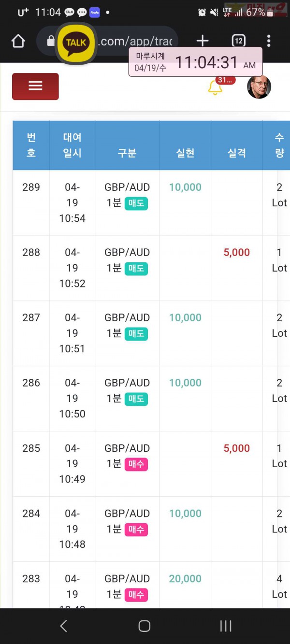Select the 실현 column header
Image resolution: width=290 pixels, height=644 pixels.
(x=186, y=153)
